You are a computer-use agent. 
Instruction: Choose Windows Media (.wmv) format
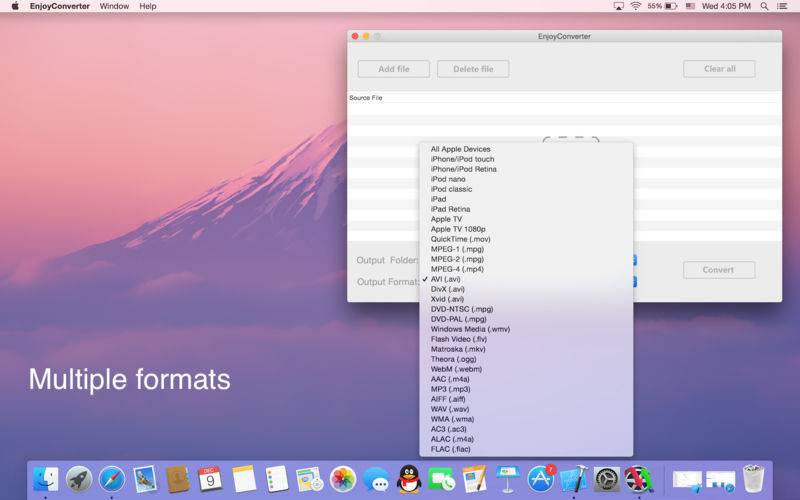tap(526, 329)
